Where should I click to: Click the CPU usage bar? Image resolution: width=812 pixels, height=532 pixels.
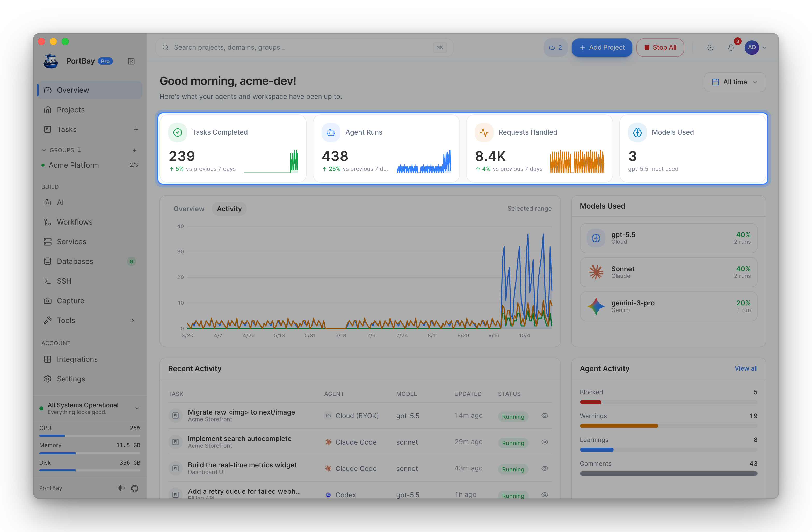tap(90, 436)
